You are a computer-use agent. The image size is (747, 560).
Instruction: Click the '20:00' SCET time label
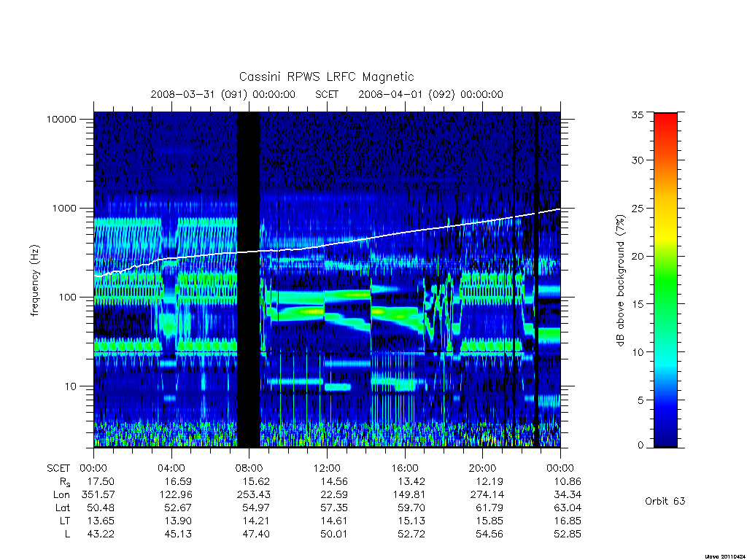483,468
